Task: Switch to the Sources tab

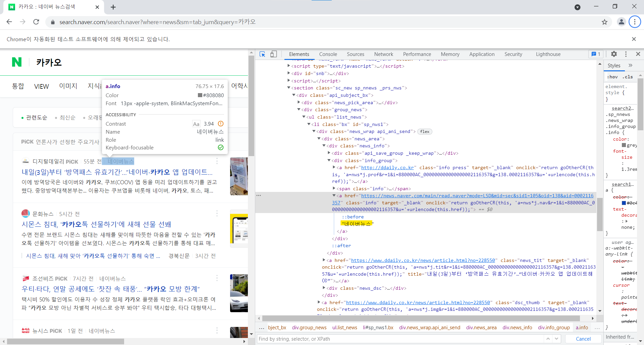Action: tap(356, 54)
